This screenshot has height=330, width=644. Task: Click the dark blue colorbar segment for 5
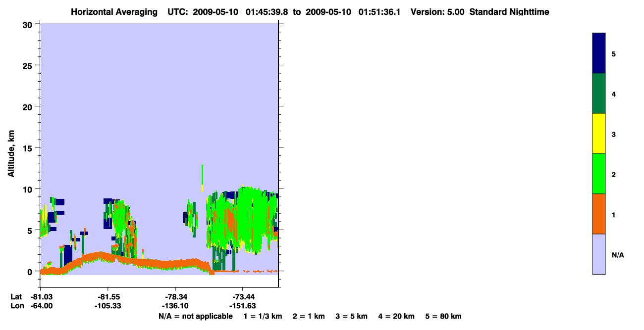tap(599, 53)
